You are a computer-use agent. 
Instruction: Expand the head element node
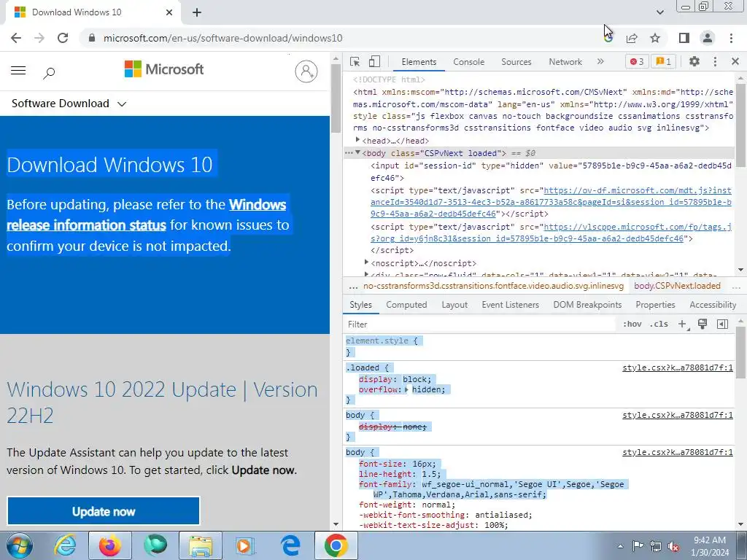point(357,140)
